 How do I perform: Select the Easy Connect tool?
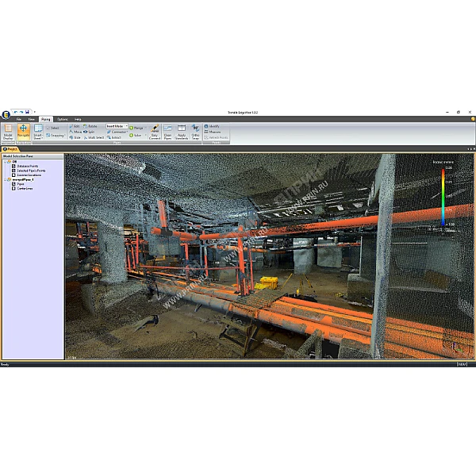pos(155,130)
